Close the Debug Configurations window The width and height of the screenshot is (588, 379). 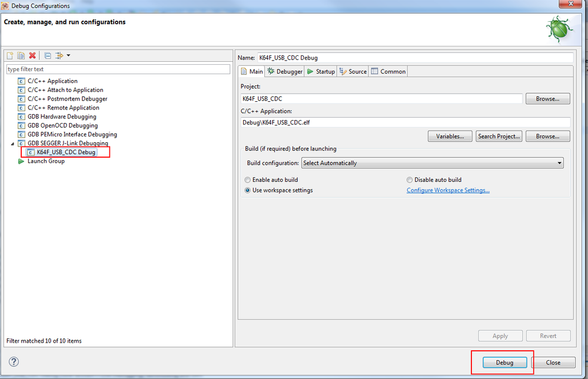570,4
